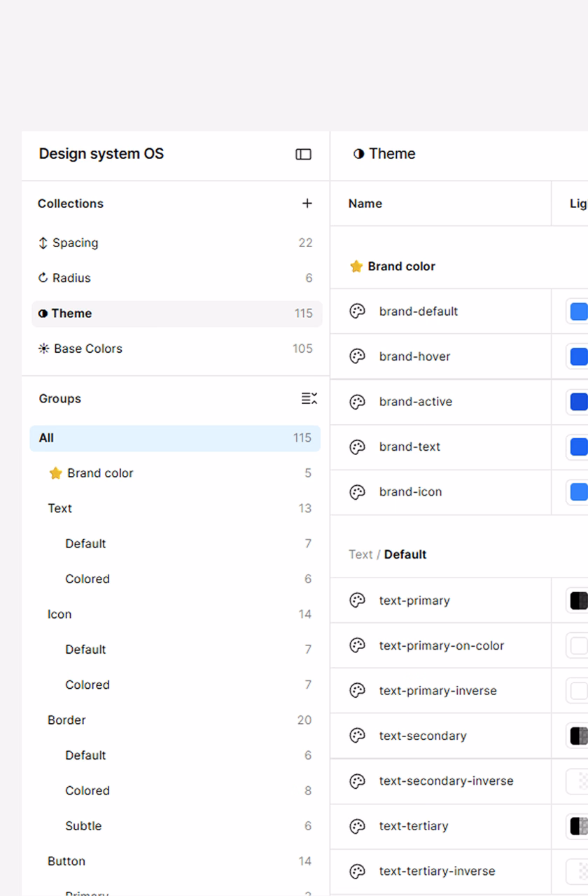Select the Theme collection
The height and width of the screenshot is (896, 588).
coord(176,314)
